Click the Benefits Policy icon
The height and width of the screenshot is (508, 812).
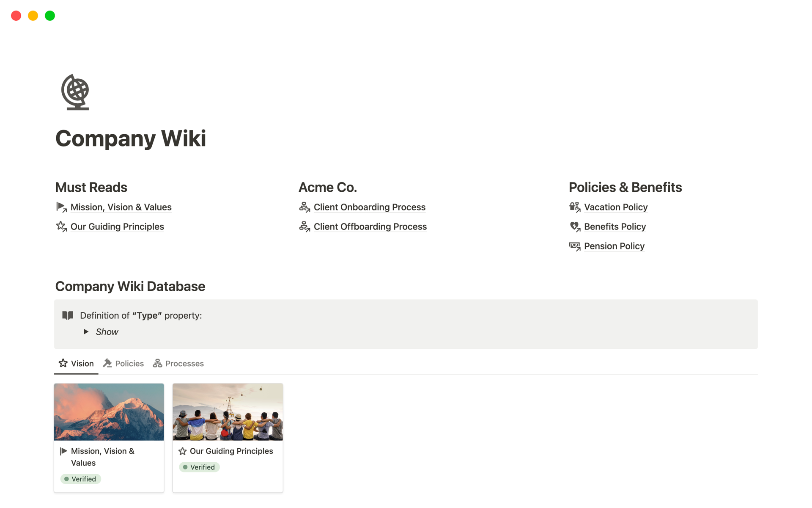click(575, 226)
